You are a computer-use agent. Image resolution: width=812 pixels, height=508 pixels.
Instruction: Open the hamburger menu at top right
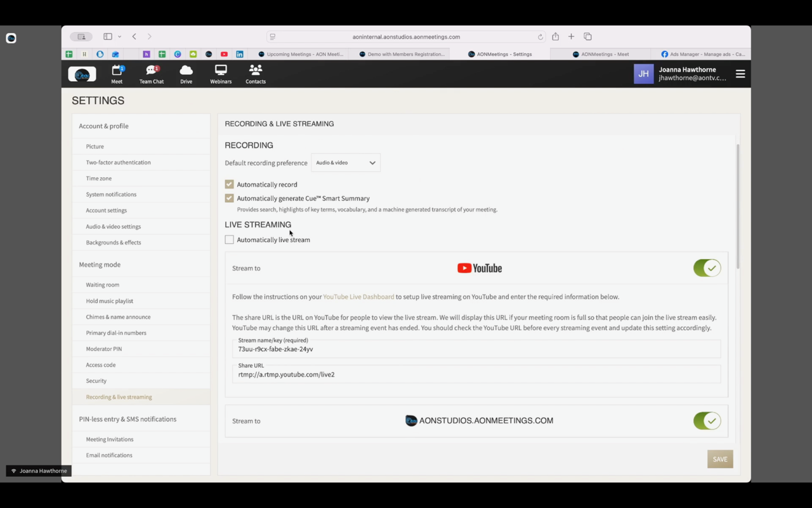click(740, 74)
